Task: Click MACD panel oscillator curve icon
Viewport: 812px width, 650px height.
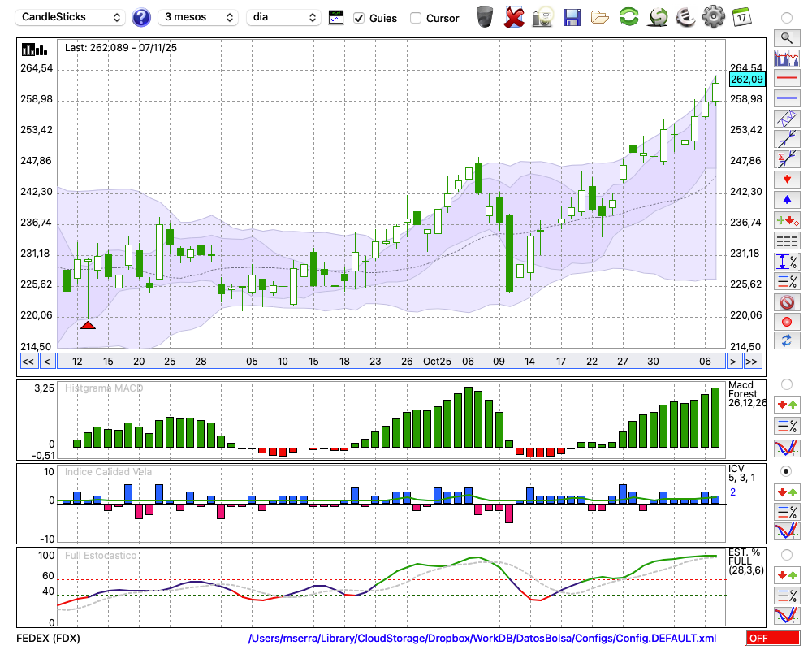Action: pyautogui.click(x=787, y=448)
